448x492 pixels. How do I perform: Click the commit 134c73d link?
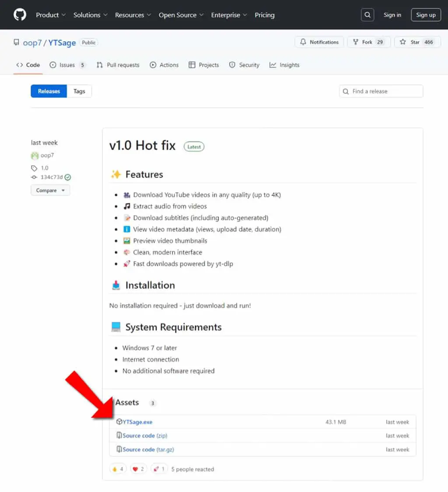pyautogui.click(x=52, y=177)
